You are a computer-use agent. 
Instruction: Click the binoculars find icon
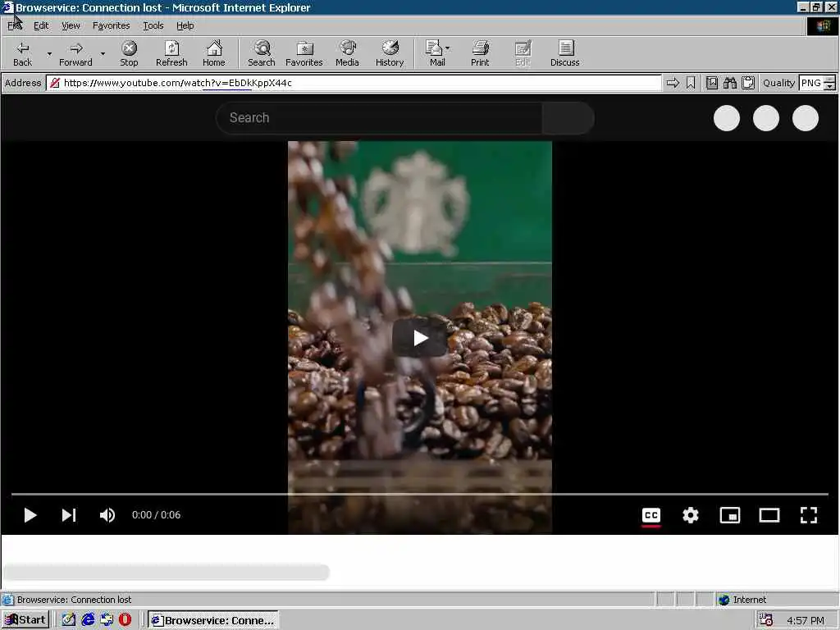point(729,83)
